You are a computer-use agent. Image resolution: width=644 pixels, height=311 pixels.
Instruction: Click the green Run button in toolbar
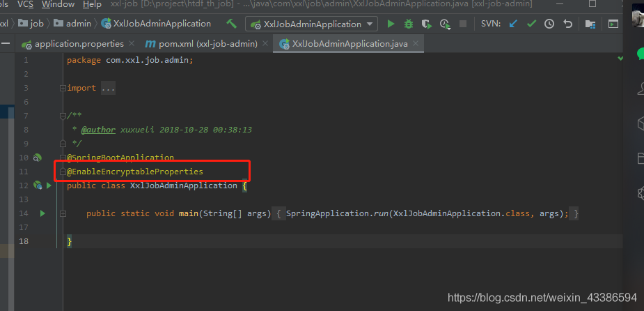pos(391,24)
